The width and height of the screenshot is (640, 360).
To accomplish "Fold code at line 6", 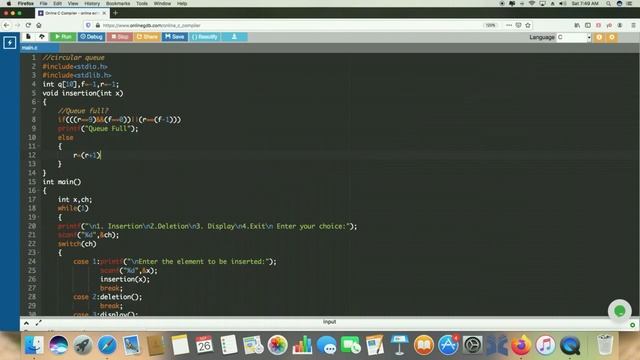I will coord(39,102).
